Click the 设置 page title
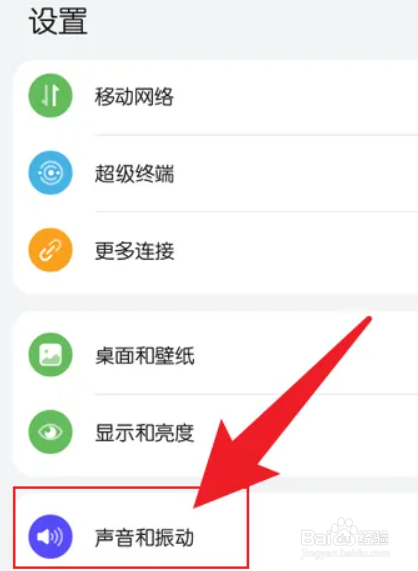This screenshot has width=418, height=571. click(58, 22)
